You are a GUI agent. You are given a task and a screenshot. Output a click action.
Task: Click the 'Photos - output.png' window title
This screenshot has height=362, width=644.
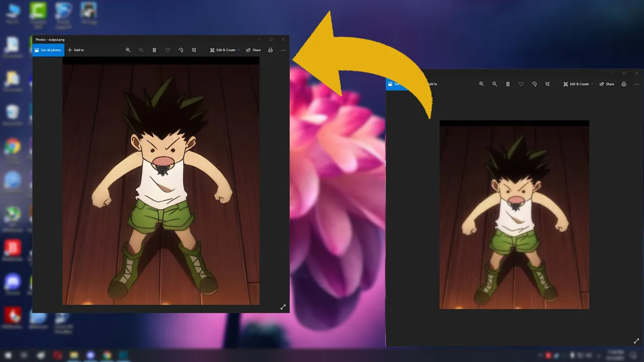[x=50, y=39]
